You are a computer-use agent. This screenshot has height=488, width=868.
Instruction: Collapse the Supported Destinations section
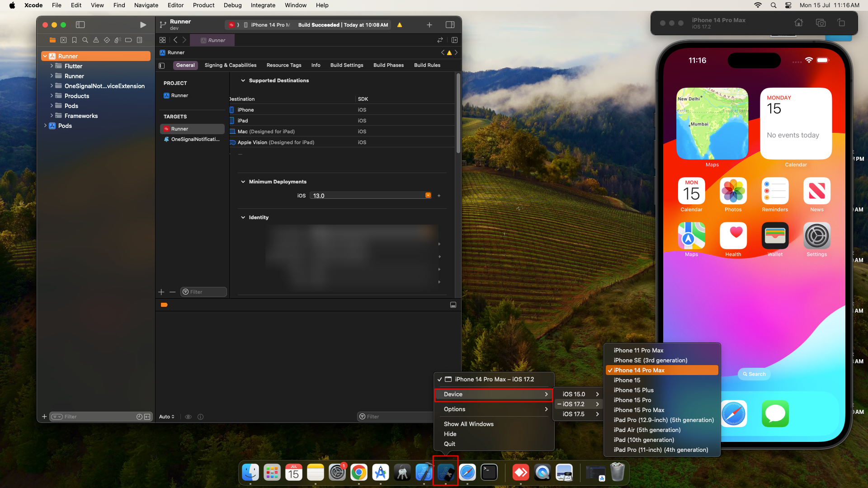coord(243,80)
